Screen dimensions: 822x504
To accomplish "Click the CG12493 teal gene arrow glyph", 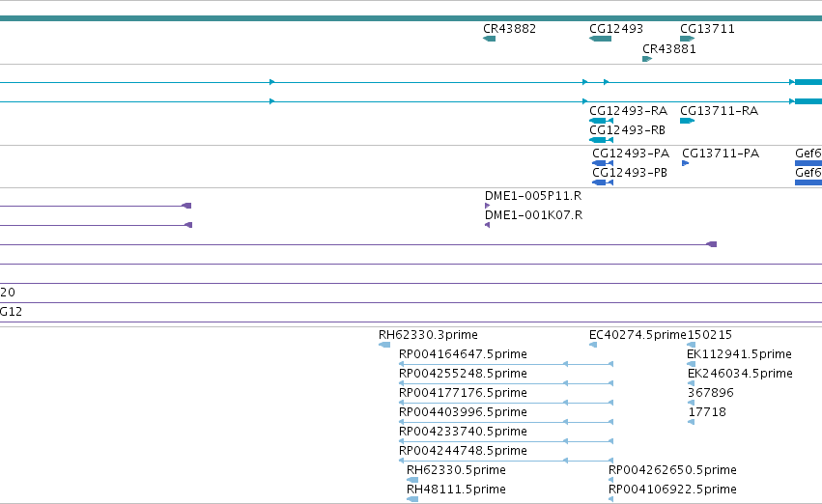I will coord(600,39).
